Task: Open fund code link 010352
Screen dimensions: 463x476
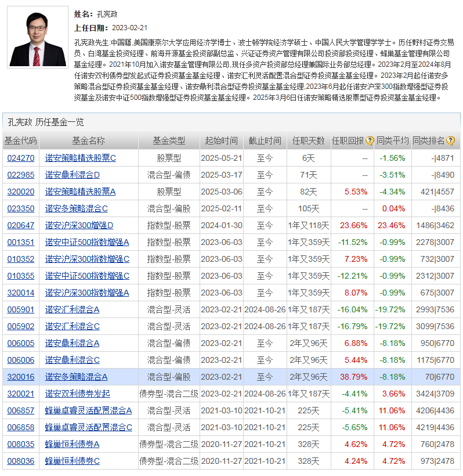Action: click(21, 259)
